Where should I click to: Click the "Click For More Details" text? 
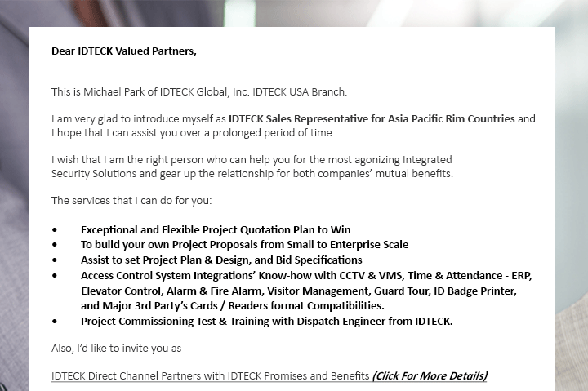[x=430, y=376]
